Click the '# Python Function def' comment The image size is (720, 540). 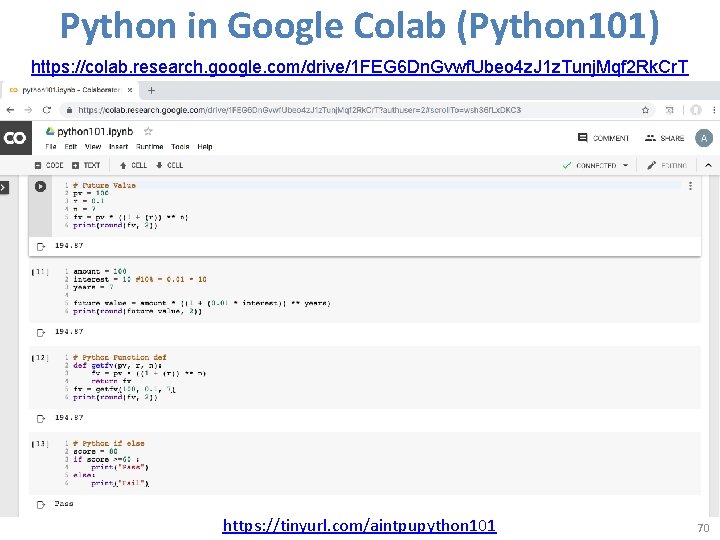coord(119,357)
